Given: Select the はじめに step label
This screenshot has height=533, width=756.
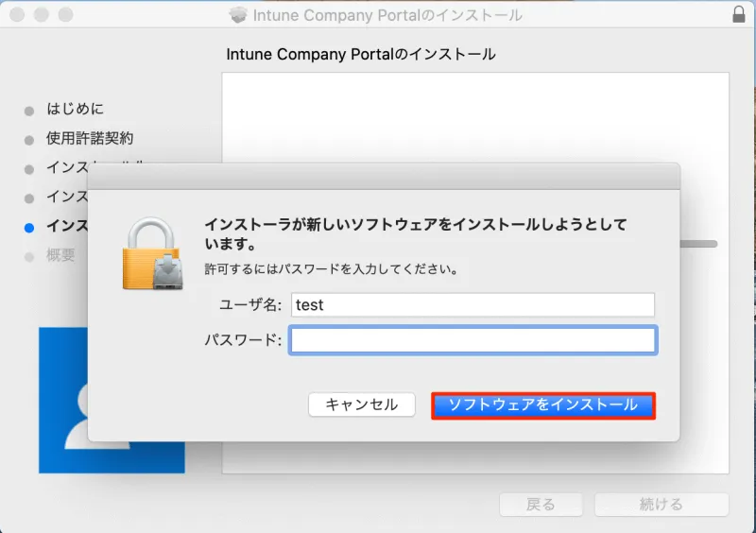Looking at the screenshot, I should click(76, 110).
